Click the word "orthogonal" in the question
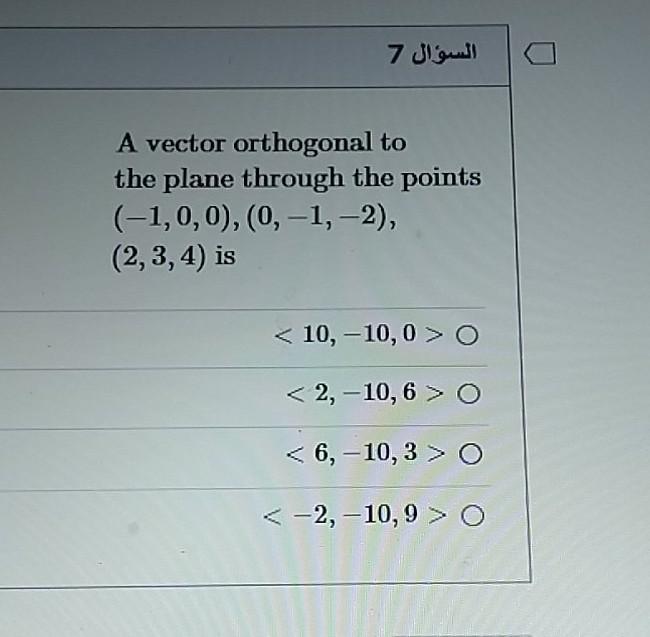The width and height of the screenshot is (650, 637). tap(303, 143)
